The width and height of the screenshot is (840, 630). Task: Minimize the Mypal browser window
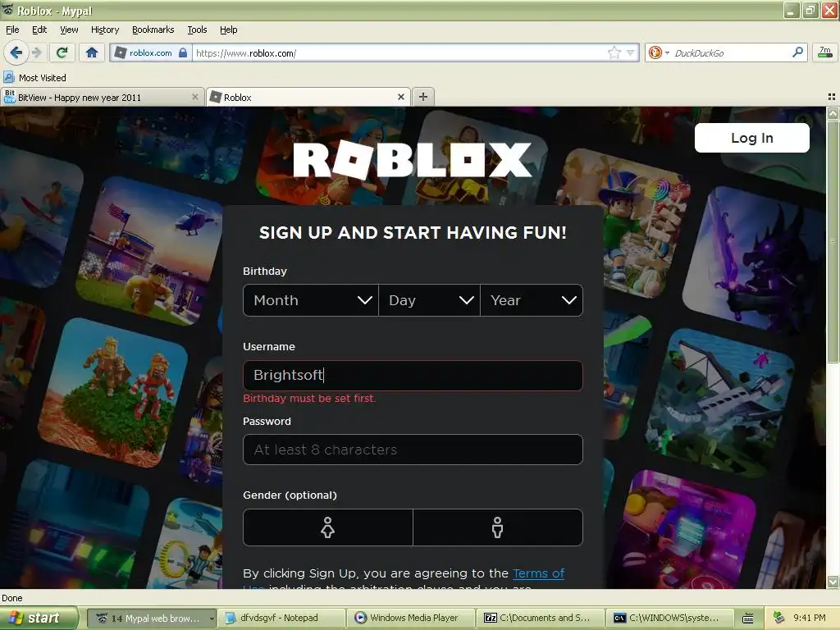point(792,10)
